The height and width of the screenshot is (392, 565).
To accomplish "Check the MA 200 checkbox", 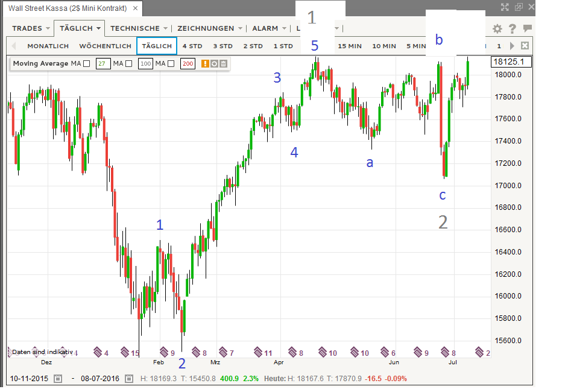I will click(x=171, y=63).
